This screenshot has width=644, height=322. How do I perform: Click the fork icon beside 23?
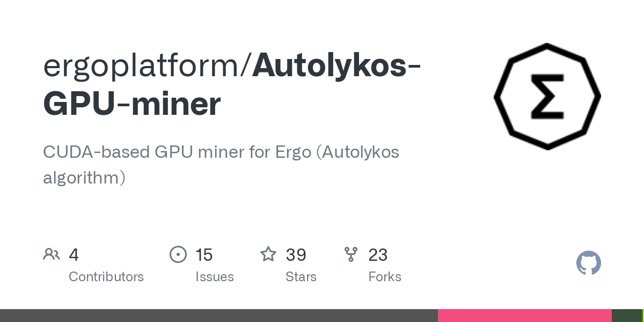pyautogui.click(x=351, y=254)
